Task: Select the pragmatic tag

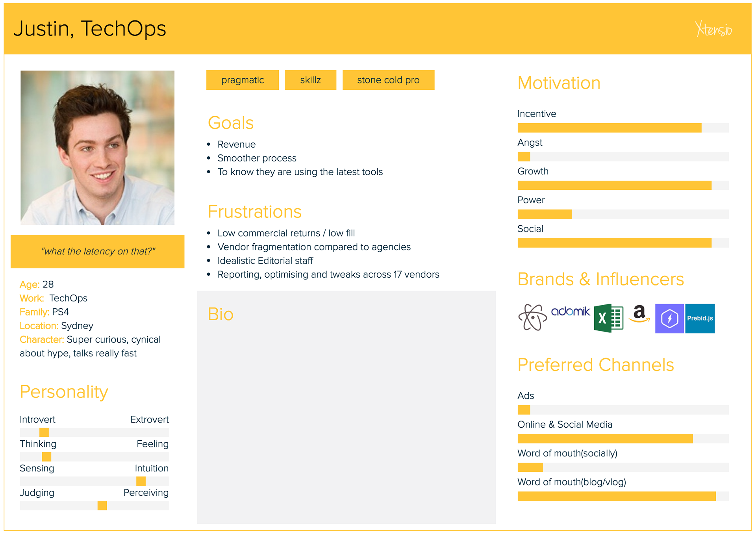Action: [243, 80]
